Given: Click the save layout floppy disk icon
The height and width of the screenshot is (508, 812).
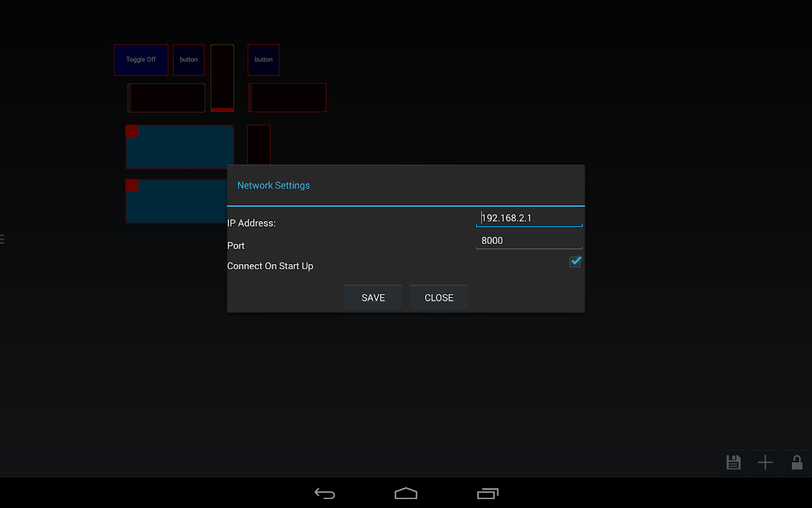Looking at the screenshot, I should [733, 462].
